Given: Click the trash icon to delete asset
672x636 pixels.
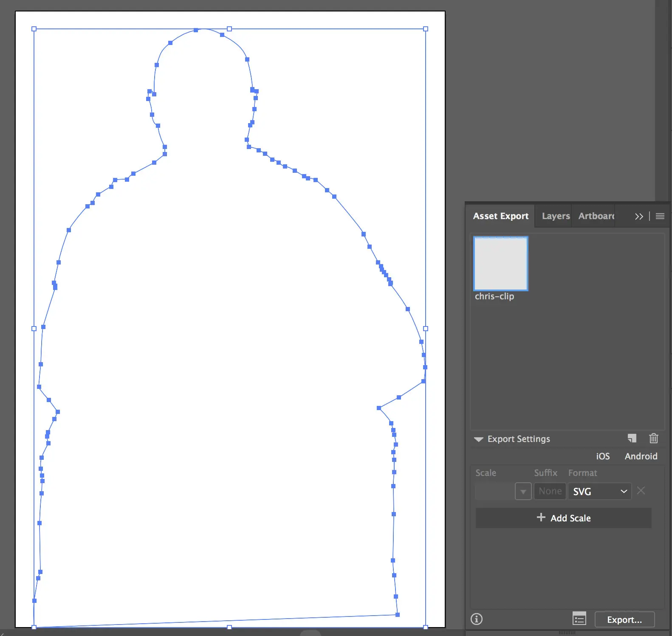Looking at the screenshot, I should (x=653, y=438).
